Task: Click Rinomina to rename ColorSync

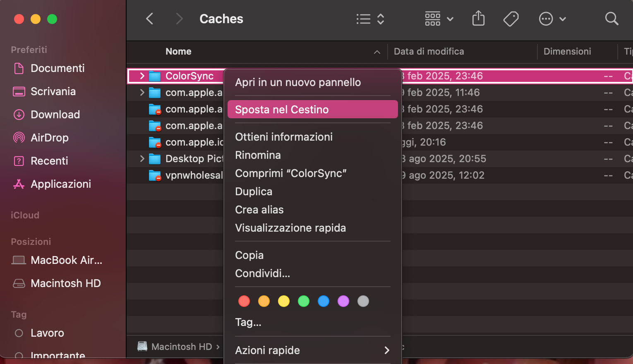Action: pyautogui.click(x=258, y=155)
